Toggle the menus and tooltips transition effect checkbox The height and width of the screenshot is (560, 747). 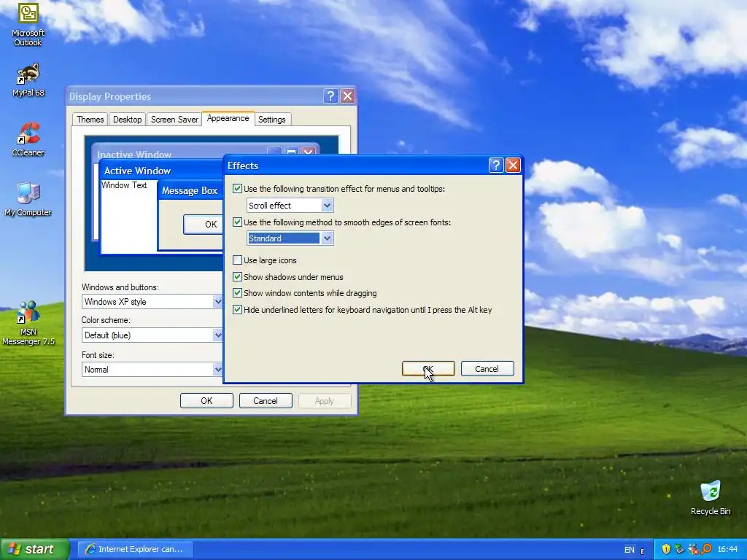(x=237, y=189)
